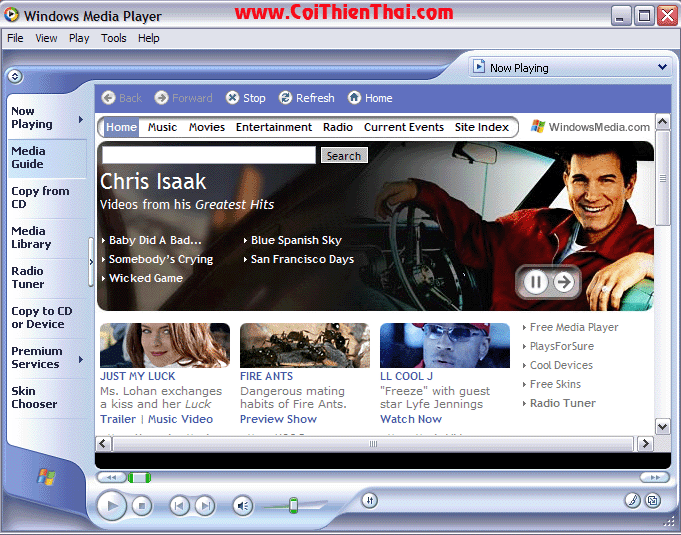This screenshot has height=535, width=681.
Task: Play Blue Spanish Sky video link
Action: 296,240
